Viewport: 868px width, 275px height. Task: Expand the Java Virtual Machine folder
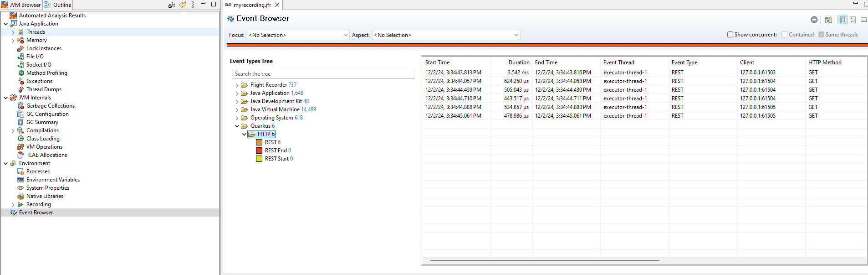[x=237, y=109]
